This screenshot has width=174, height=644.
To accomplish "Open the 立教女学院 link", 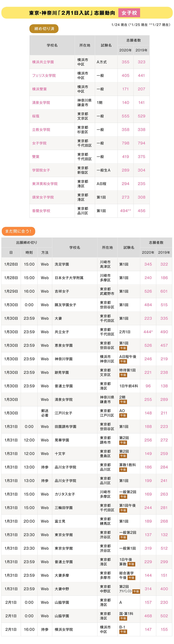I will (41, 130).
